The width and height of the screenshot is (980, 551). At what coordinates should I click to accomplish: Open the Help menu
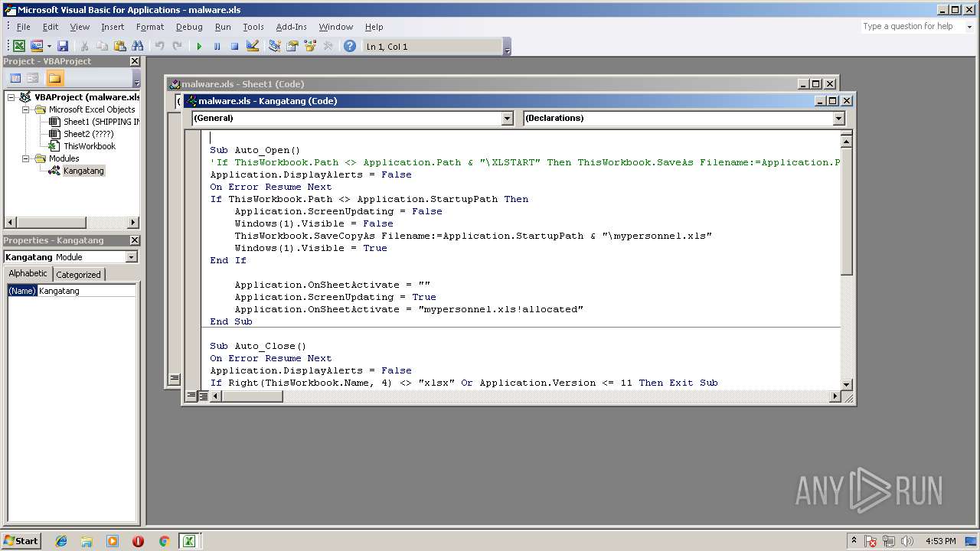coord(374,27)
